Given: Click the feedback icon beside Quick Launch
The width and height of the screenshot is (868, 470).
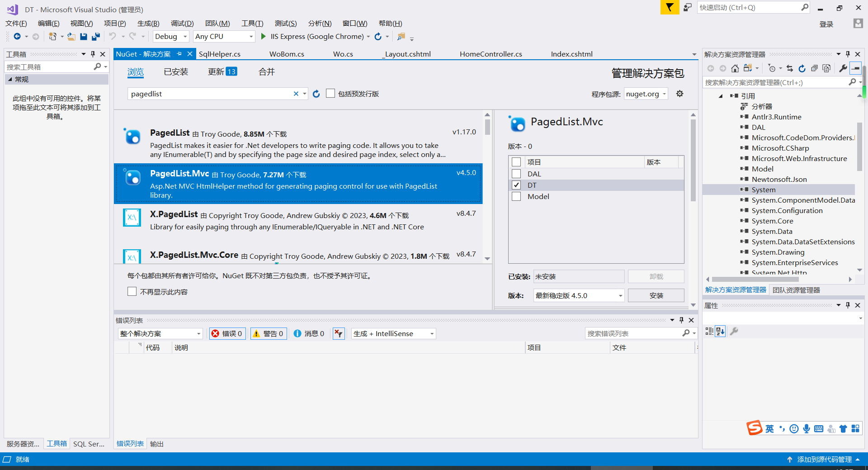Looking at the screenshot, I should coord(688,7).
